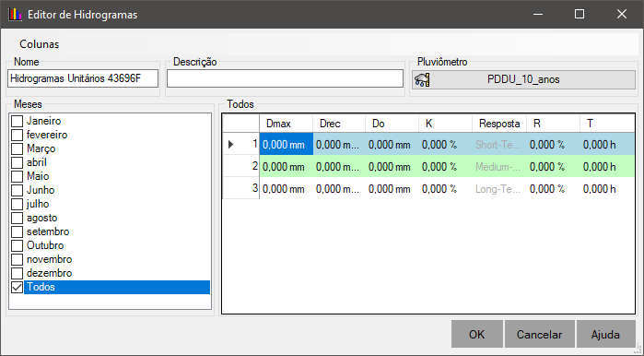Screen dimensions: 644x356
Task: Click the K cell in row 2
Action: click(x=445, y=166)
